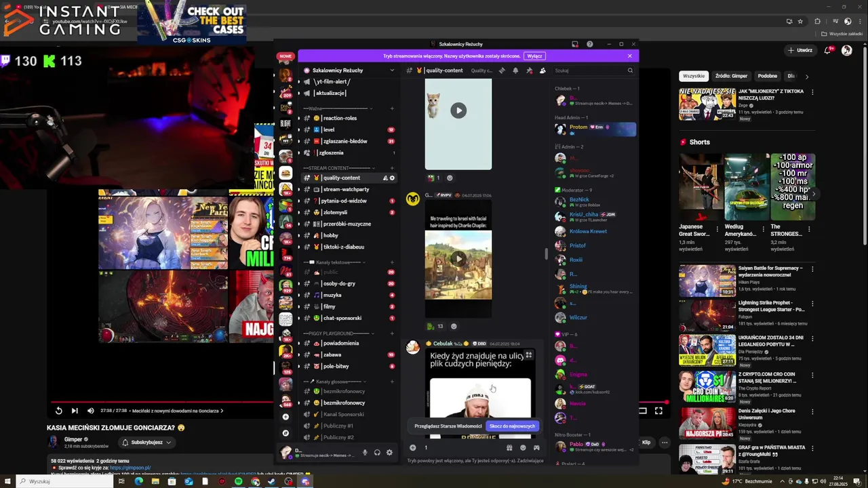This screenshot has width=868, height=488.
Task: Add reaction below the Israel meme post
Action: coord(454,326)
